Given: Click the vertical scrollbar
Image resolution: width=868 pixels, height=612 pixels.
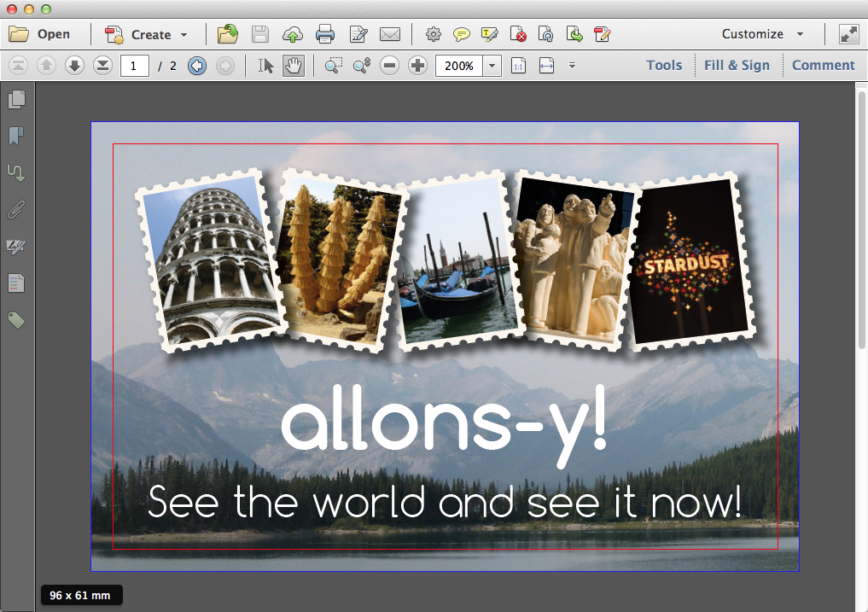Looking at the screenshot, I should pyautogui.click(x=861, y=219).
